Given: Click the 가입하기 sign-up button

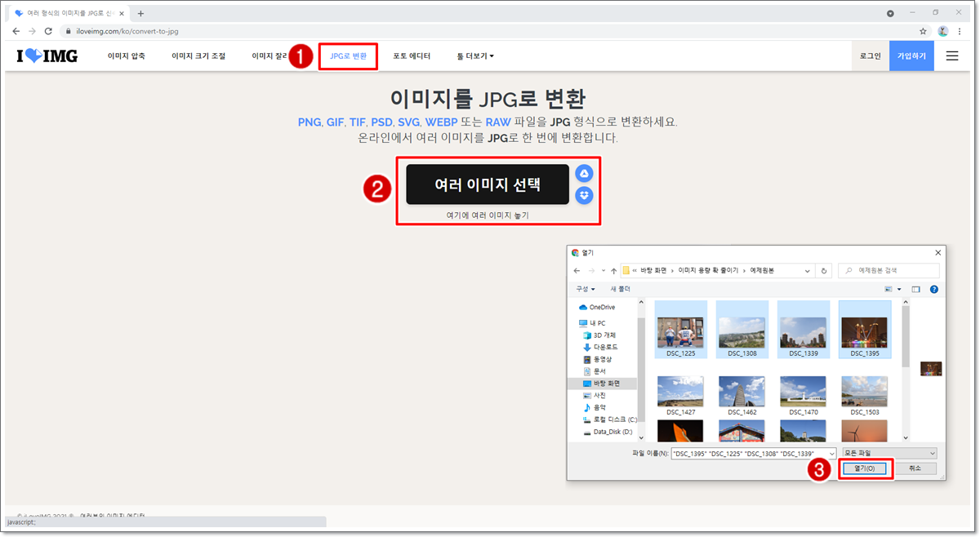Looking at the screenshot, I should click(x=911, y=56).
